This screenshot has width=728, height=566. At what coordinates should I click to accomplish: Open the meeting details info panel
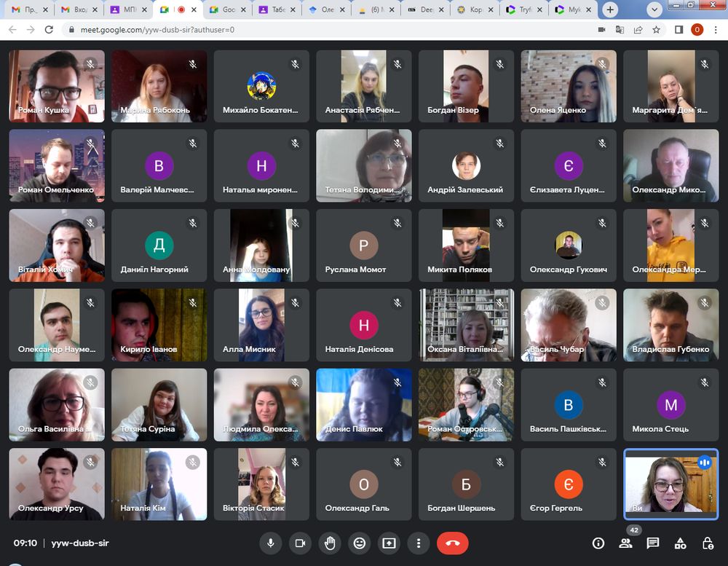pos(598,543)
